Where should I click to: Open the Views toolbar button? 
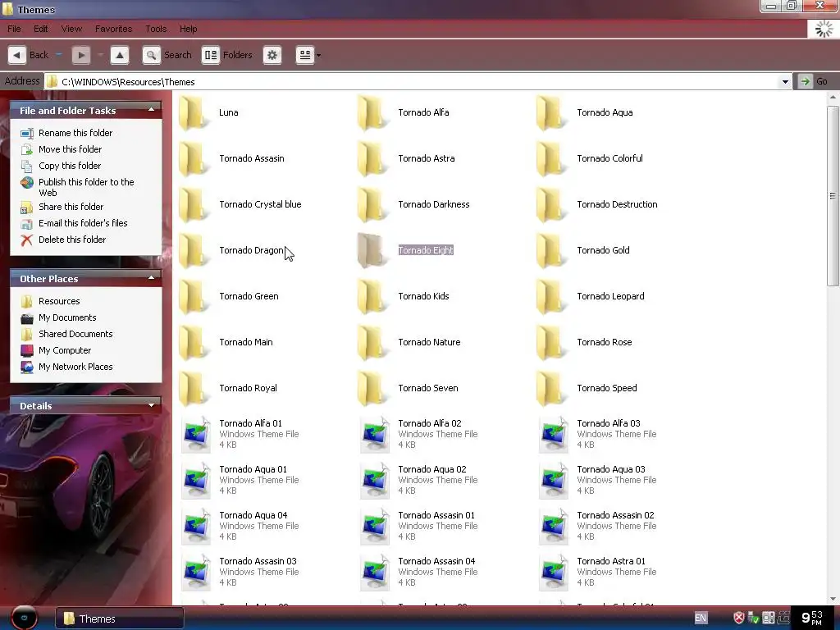(x=305, y=55)
